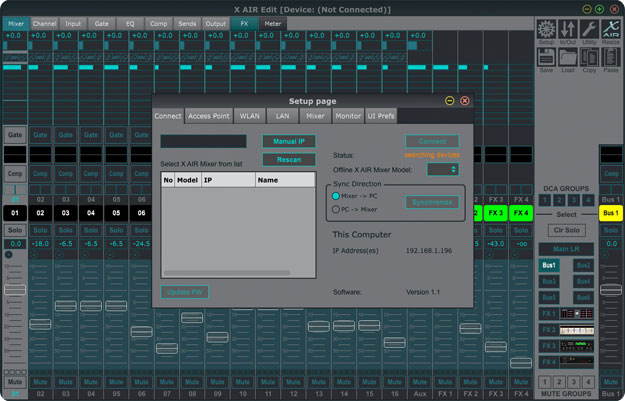
Task: Select PC -> Mixer sync direction
Action: pos(336,209)
